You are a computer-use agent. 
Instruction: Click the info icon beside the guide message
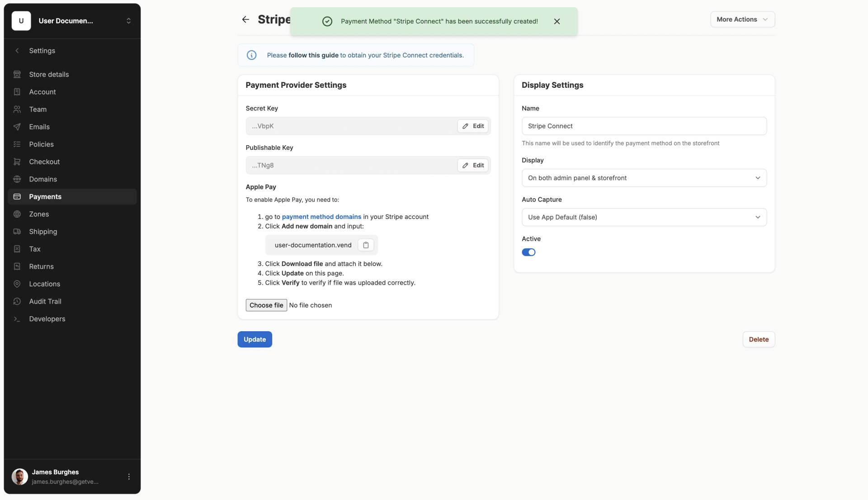252,55
